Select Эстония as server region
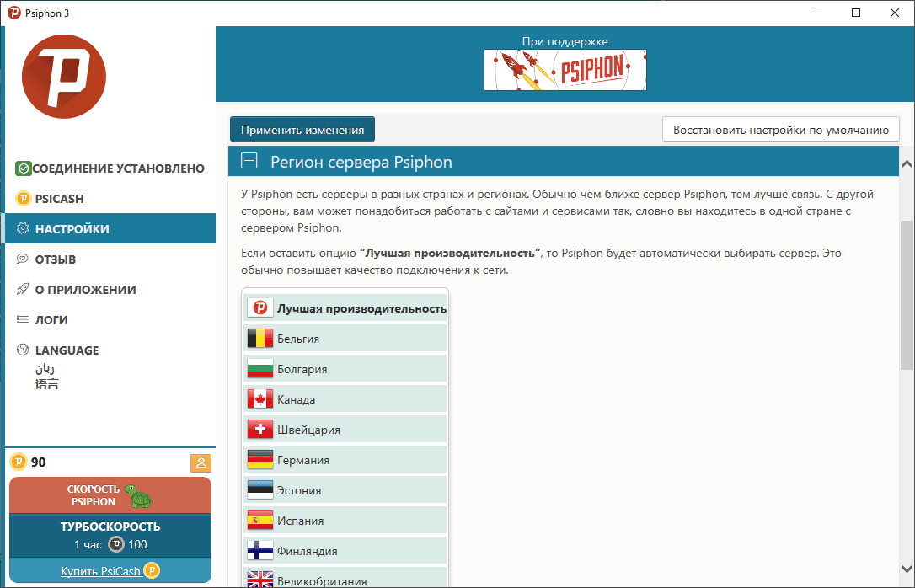This screenshot has width=915, height=588. click(x=345, y=490)
